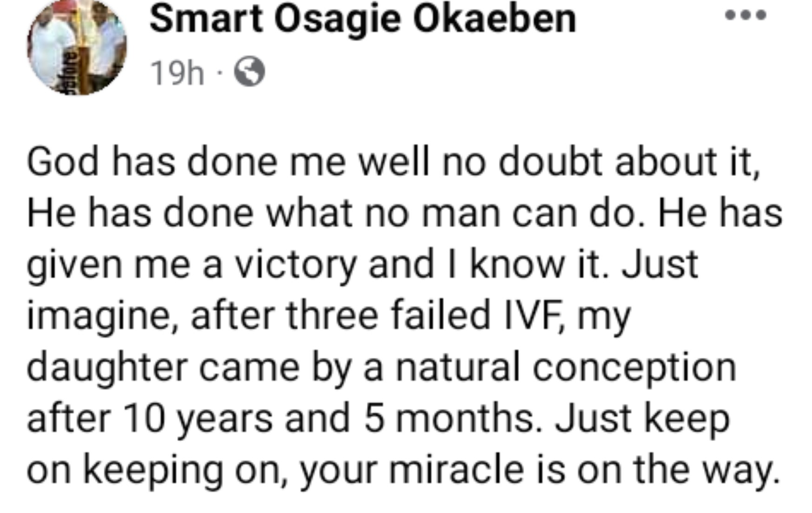812x513 pixels.
Task: Click the 19h post timestamp
Action: [x=177, y=73]
